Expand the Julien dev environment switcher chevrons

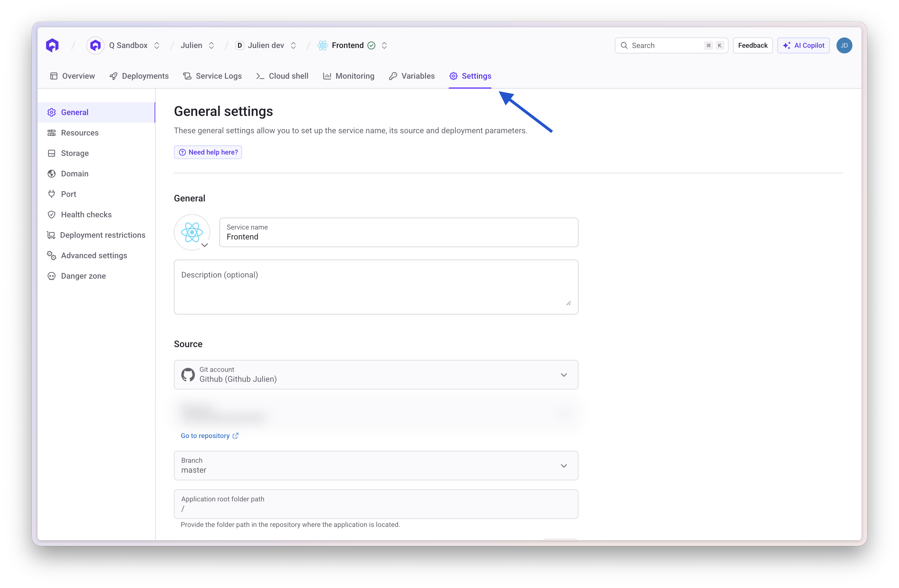[x=293, y=45]
